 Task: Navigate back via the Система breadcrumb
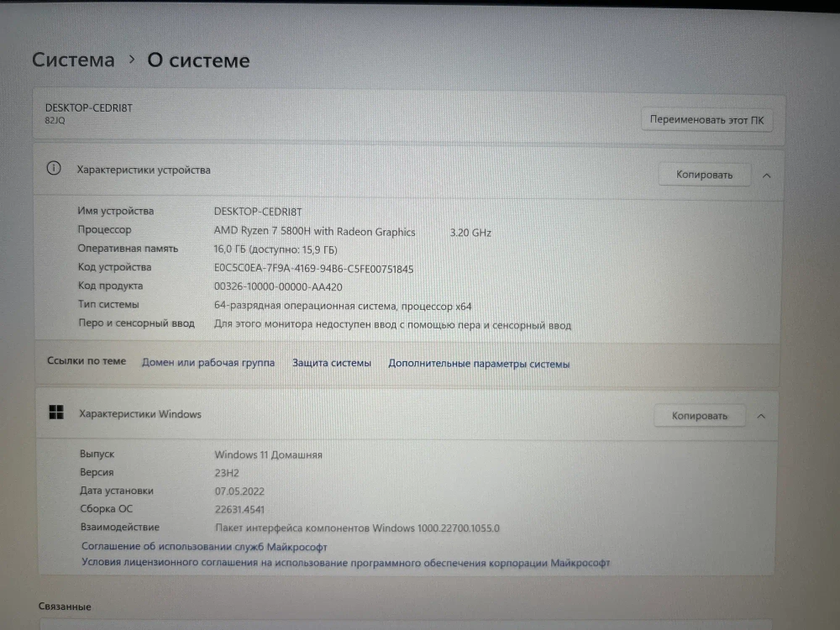pos(73,60)
